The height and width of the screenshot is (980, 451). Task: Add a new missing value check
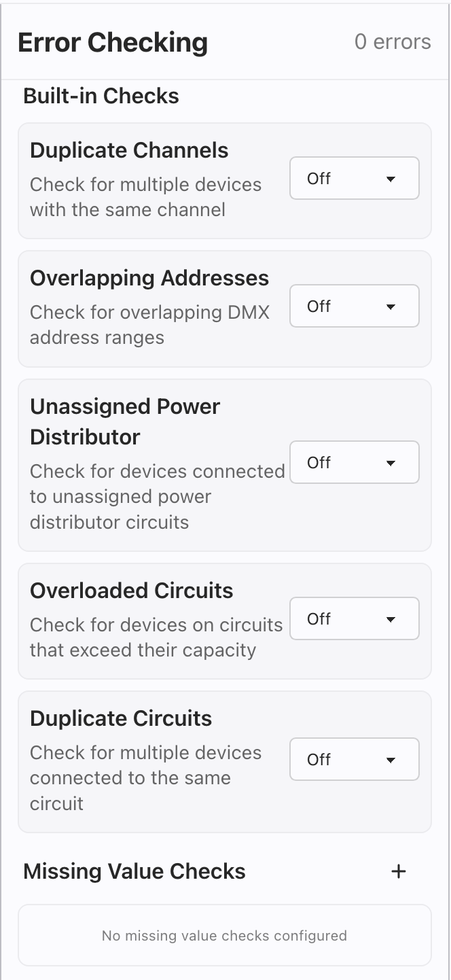[399, 871]
